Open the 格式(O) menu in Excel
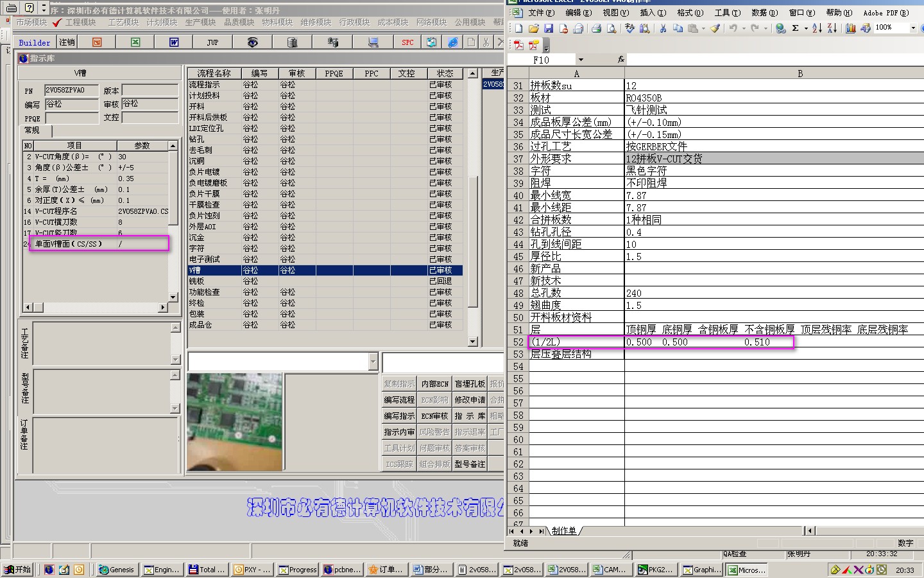The height and width of the screenshot is (578, 924). (x=690, y=13)
